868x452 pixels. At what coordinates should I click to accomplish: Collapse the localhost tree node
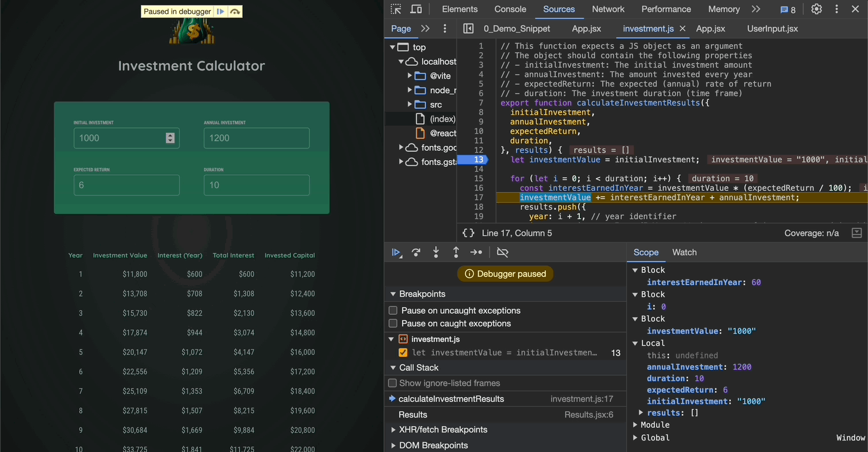click(x=401, y=61)
